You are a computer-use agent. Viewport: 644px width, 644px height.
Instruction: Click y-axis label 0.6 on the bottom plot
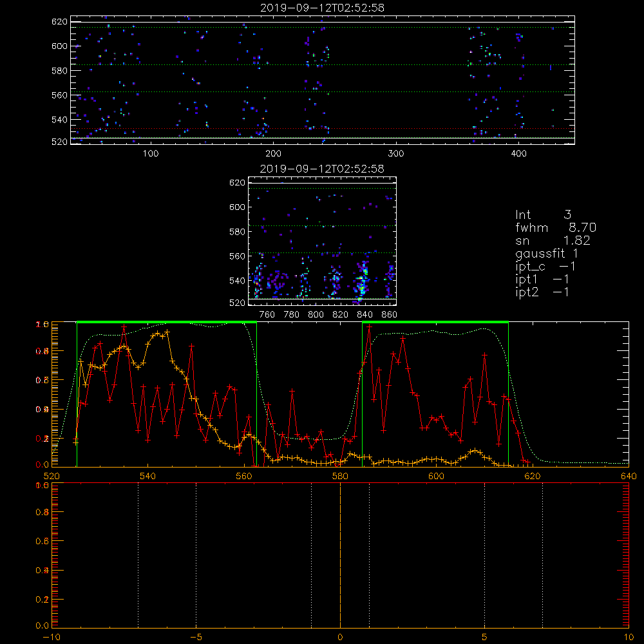click(42, 542)
